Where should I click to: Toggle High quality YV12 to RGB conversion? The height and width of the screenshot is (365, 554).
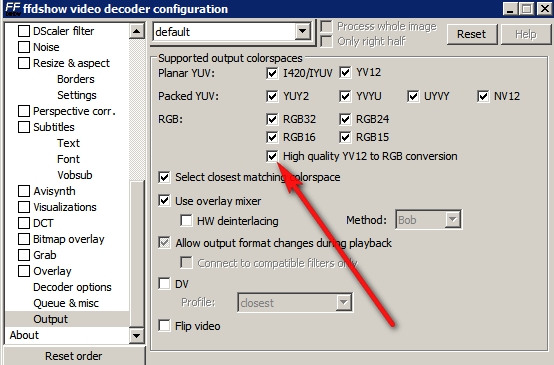point(272,156)
